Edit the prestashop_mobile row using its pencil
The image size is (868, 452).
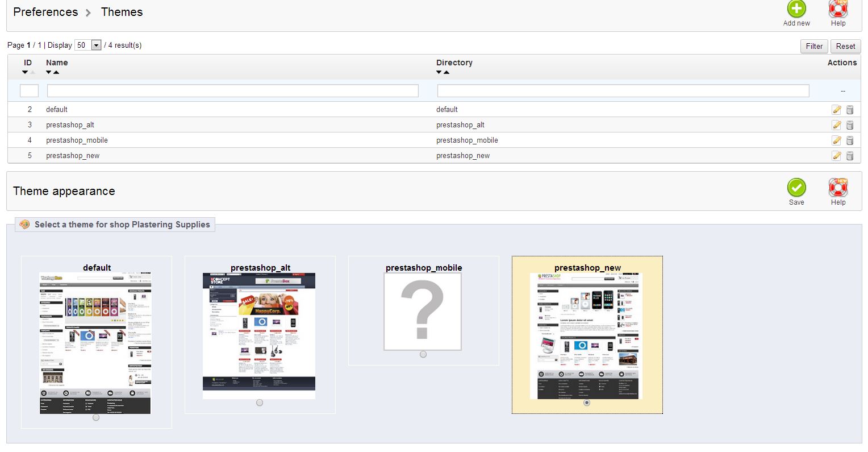pos(836,140)
